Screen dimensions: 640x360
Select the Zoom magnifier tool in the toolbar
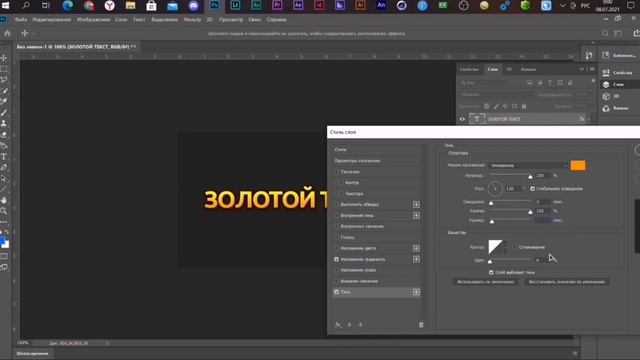tap(4, 211)
